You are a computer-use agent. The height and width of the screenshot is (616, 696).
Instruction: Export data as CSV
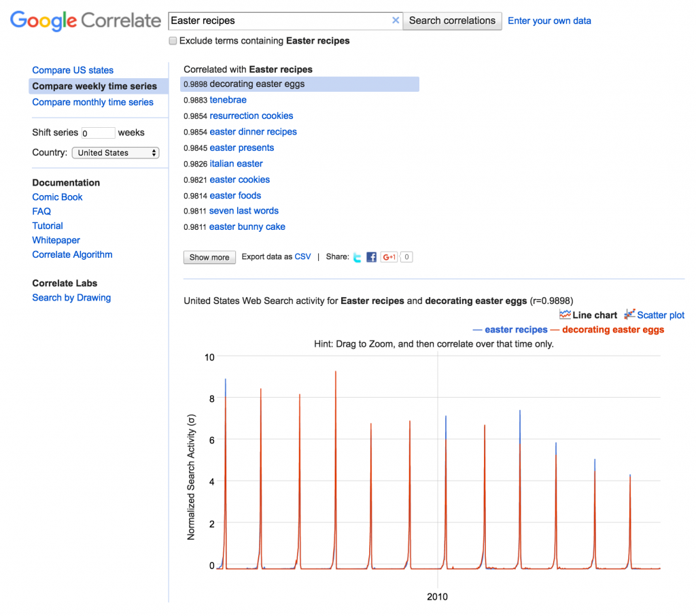pyautogui.click(x=302, y=256)
